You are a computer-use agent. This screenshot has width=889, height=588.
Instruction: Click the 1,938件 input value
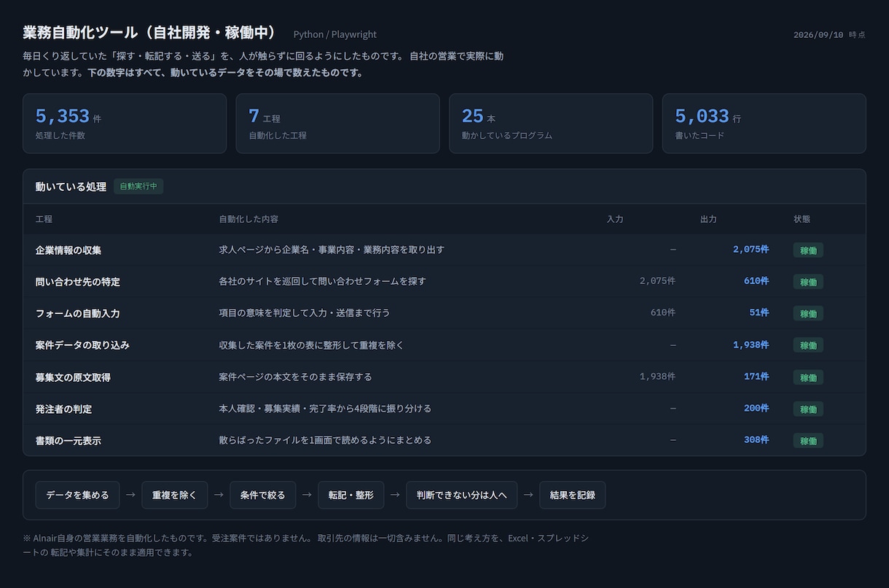click(657, 376)
